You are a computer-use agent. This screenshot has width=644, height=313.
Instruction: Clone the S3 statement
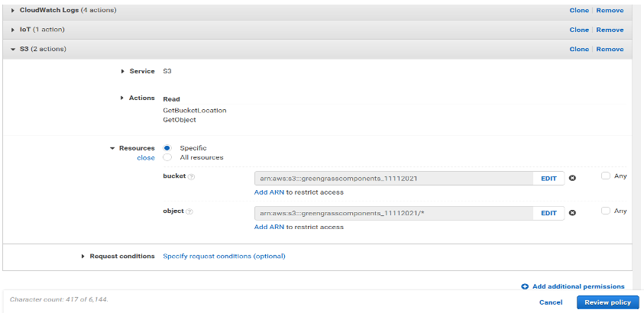click(x=579, y=49)
